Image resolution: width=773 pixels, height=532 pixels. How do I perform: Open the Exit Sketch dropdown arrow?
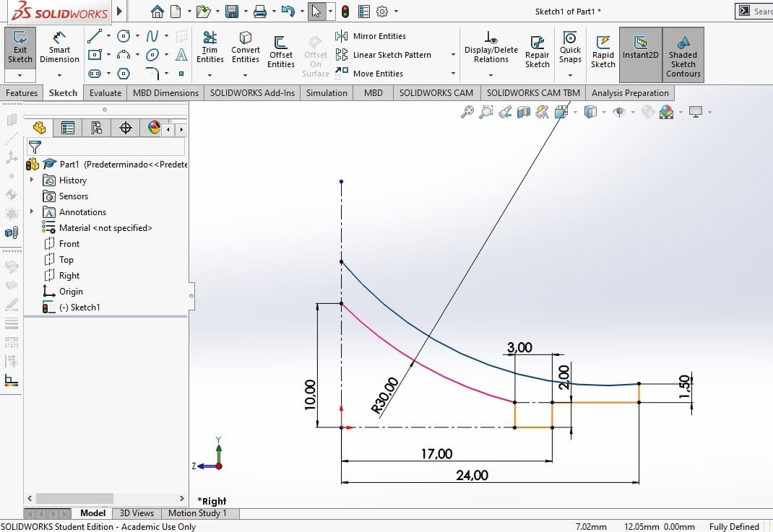click(x=20, y=75)
